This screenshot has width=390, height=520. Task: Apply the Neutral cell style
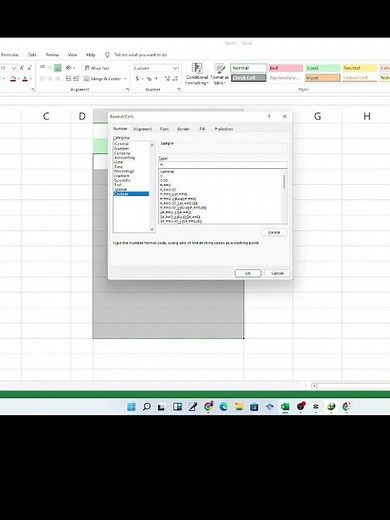coord(360,68)
